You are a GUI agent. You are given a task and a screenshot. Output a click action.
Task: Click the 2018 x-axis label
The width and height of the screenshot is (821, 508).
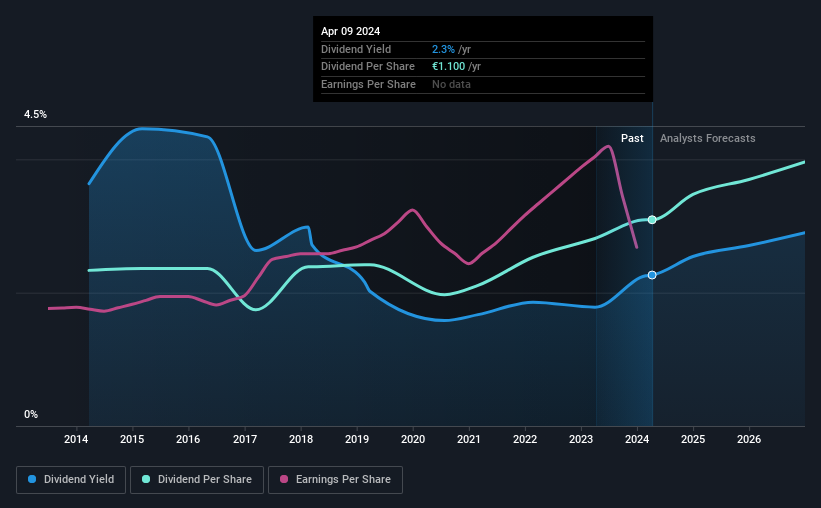point(301,439)
